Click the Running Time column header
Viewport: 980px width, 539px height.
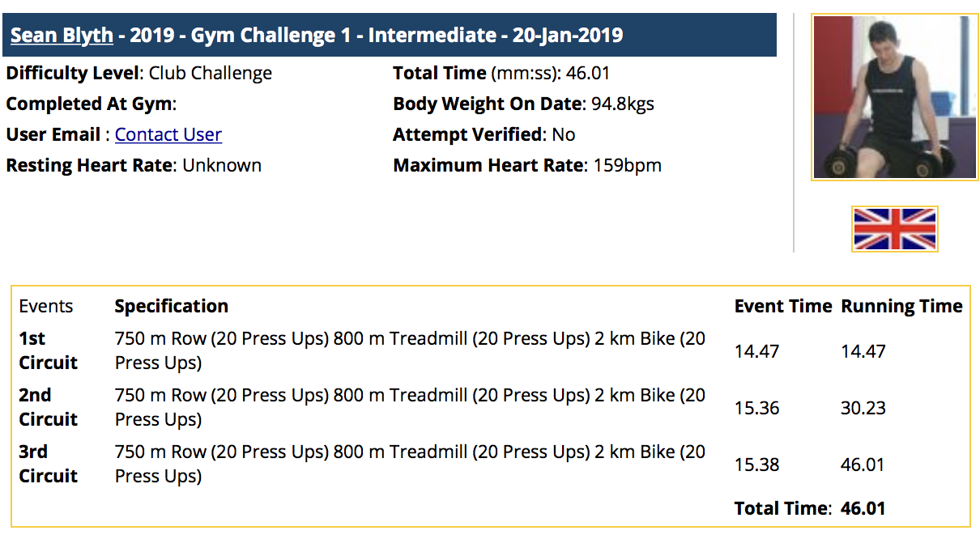901,306
